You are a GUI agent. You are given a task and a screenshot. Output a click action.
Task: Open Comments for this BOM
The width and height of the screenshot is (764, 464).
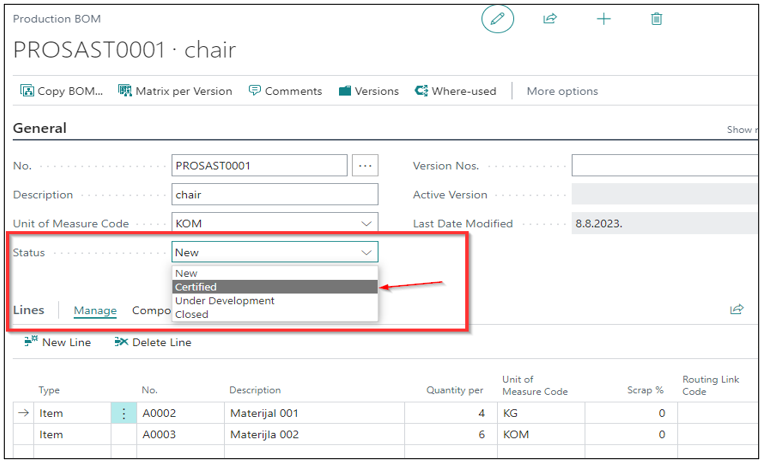[285, 91]
